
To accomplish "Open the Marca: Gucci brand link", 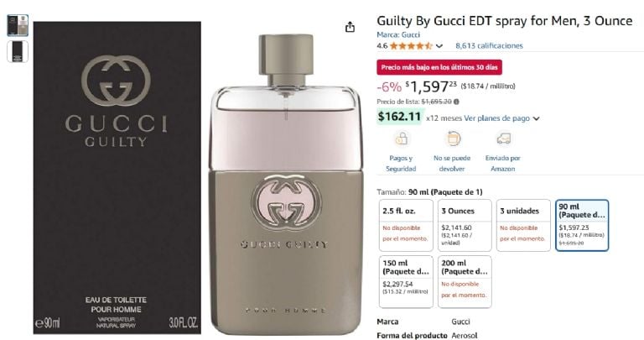I will pyautogui.click(x=398, y=35).
